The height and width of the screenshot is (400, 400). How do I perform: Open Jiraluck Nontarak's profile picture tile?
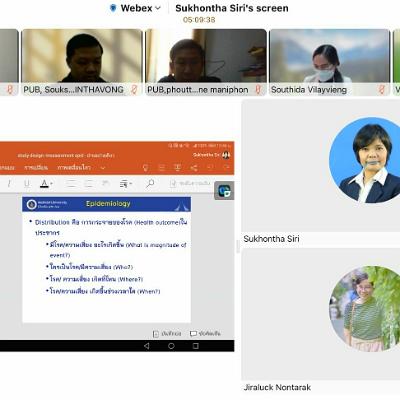click(x=365, y=308)
